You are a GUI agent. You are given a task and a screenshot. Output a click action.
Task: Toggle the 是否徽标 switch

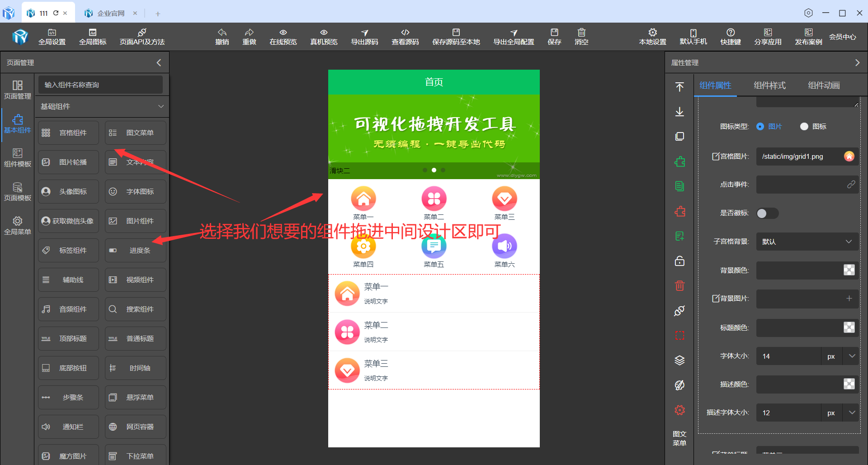(x=767, y=213)
